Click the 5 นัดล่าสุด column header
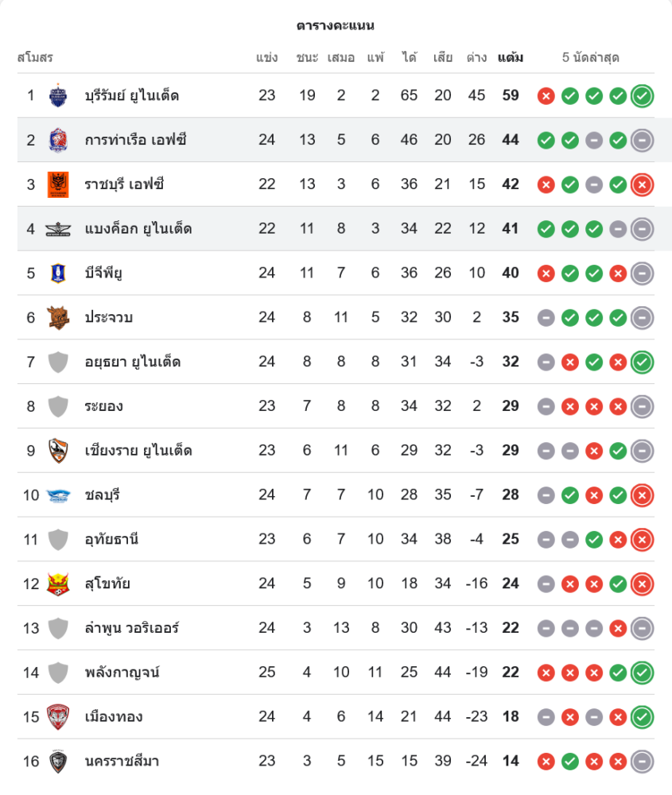Screen dimensions: 672x795 click(590, 57)
